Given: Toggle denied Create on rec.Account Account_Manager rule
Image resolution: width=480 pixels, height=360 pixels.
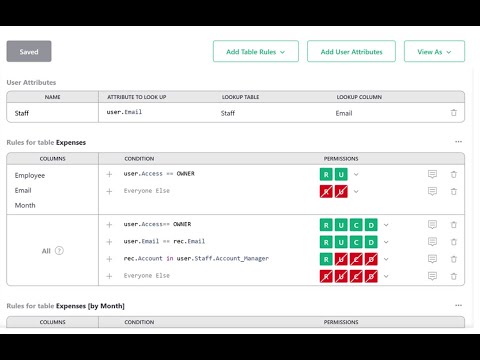Looking at the screenshot, I should tap(356, 259).
